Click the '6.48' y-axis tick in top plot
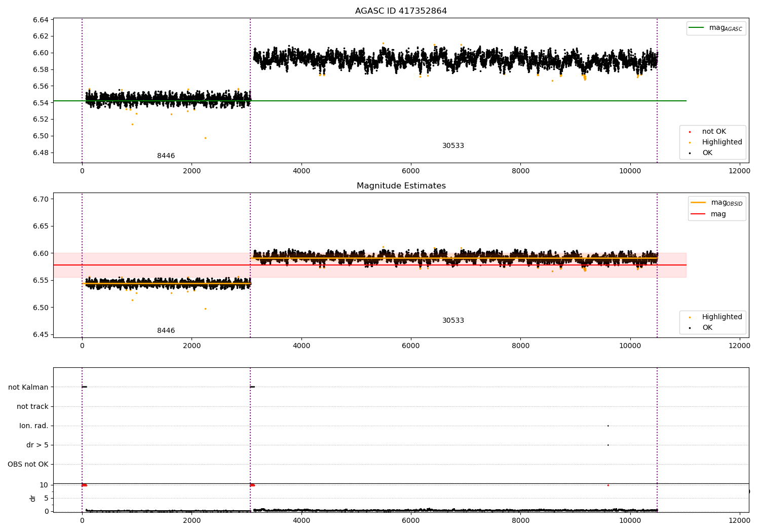 click(41, 153)
